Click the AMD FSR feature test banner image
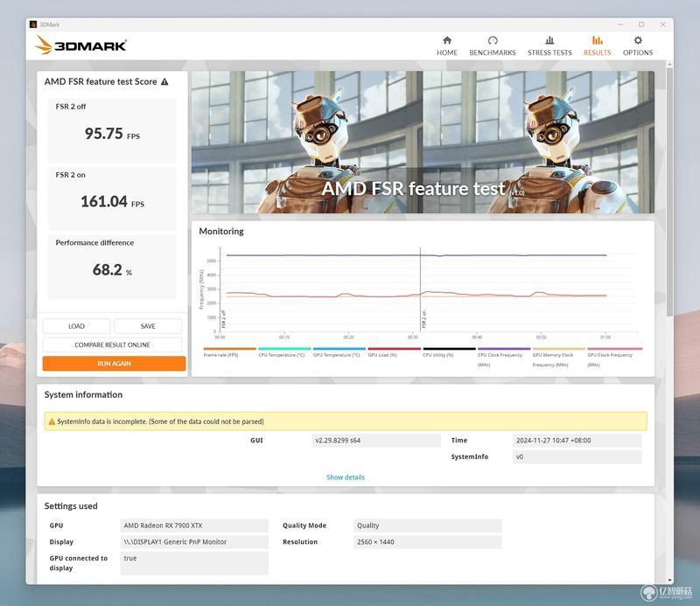The height and width of the screenshot is (606, 700). point(423,142)
